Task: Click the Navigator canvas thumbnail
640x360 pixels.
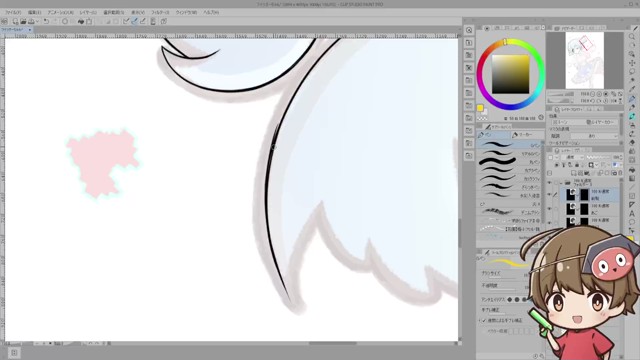Action: click(584, 60)
